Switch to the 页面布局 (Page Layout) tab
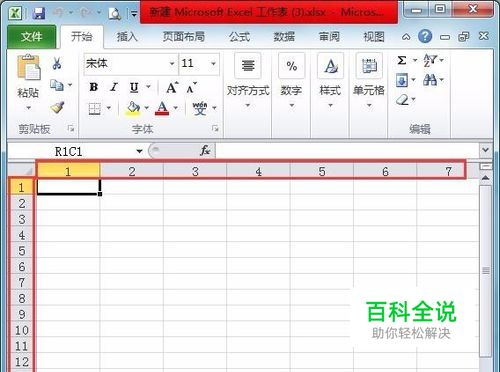This screenshot has width=500, height=372. (183, 36)
